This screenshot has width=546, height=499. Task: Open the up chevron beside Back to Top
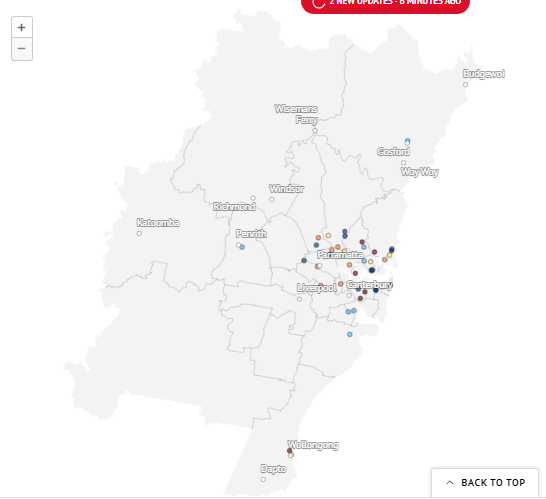click(x=450, y=483)
